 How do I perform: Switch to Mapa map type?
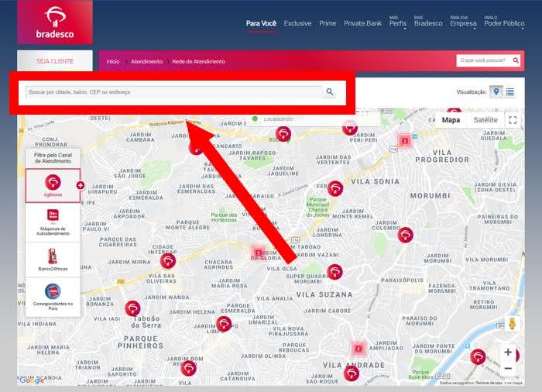coord(451,120)
